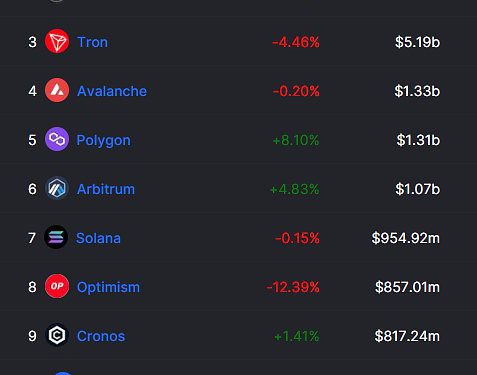
Task: Click the $954.92m value for Solana
Action: (406, 238)
